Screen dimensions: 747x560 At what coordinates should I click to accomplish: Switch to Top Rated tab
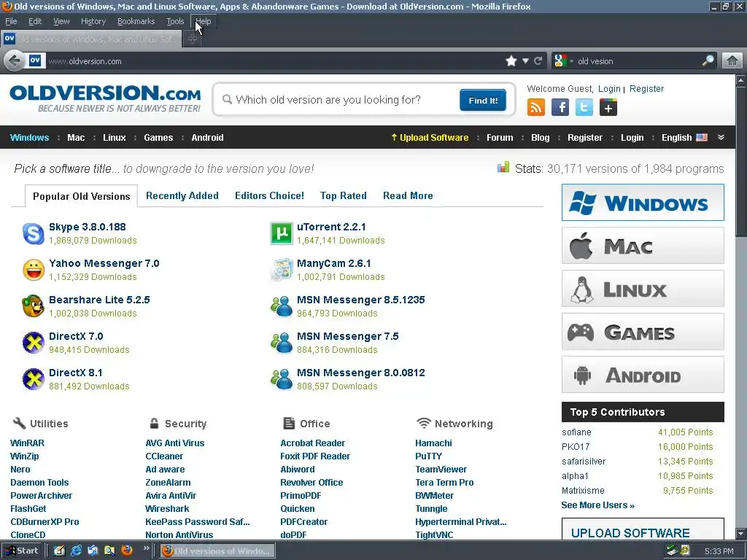click(x=344, y=195)
